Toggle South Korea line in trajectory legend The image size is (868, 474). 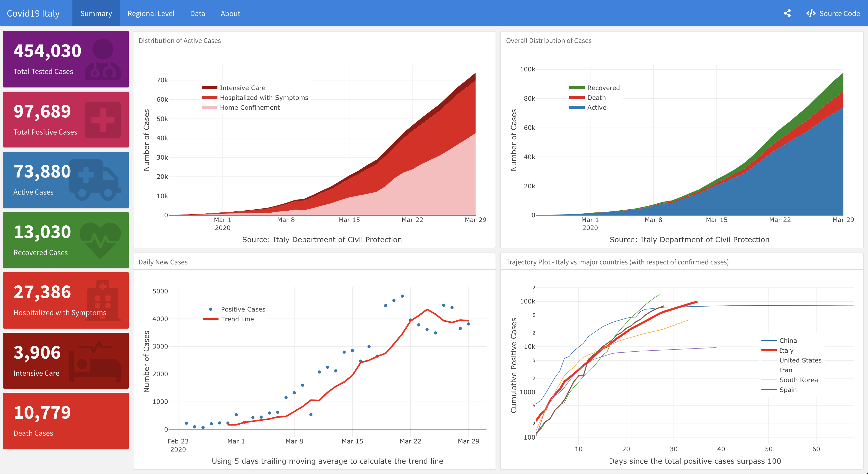[798, 380]
